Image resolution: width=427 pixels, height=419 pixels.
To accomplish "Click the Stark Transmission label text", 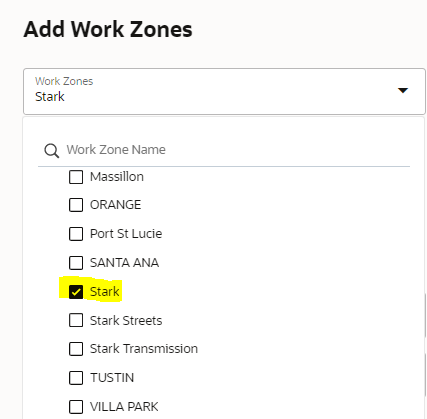I will pos(144,349).
